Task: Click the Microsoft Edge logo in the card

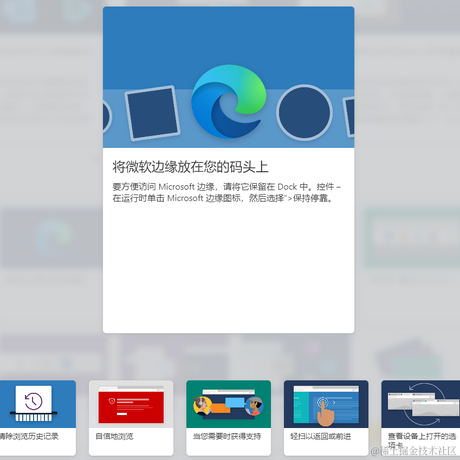Action: [x=229, y=102]
